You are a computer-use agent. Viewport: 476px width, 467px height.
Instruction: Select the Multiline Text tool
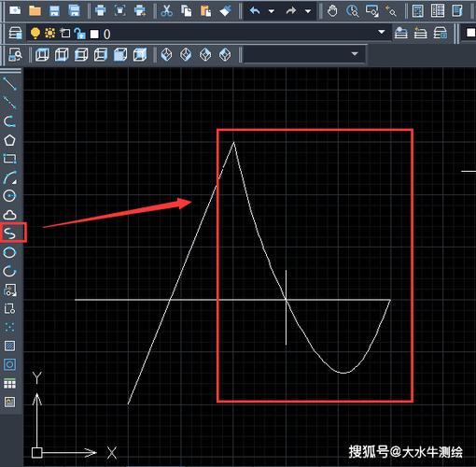9,402
